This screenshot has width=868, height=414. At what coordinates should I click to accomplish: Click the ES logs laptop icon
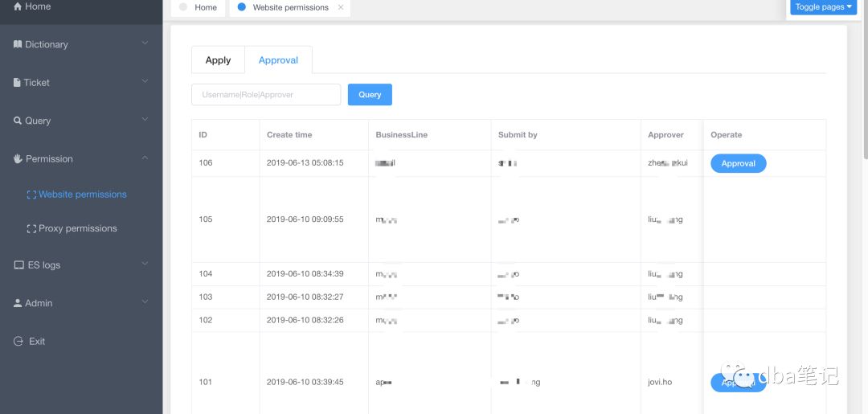[19, 265]
